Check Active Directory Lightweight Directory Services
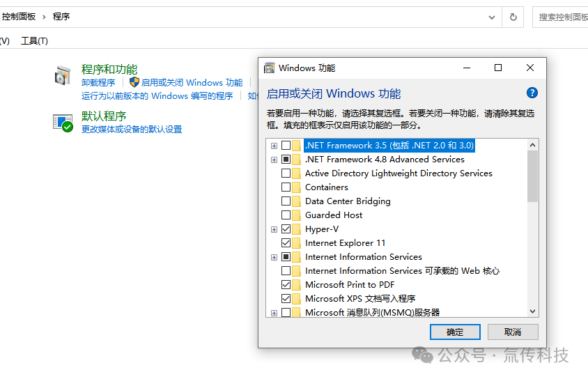The image size is (588, 379). click(x=286, y=173)
